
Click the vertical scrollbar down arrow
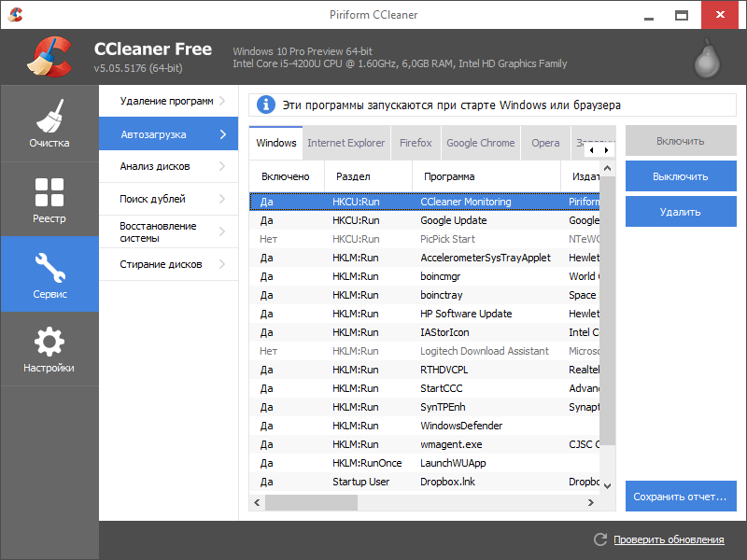tap(608, 485)
